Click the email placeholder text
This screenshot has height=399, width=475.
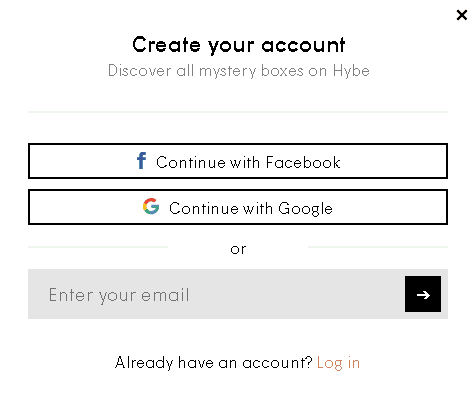[x=119, y=295]
